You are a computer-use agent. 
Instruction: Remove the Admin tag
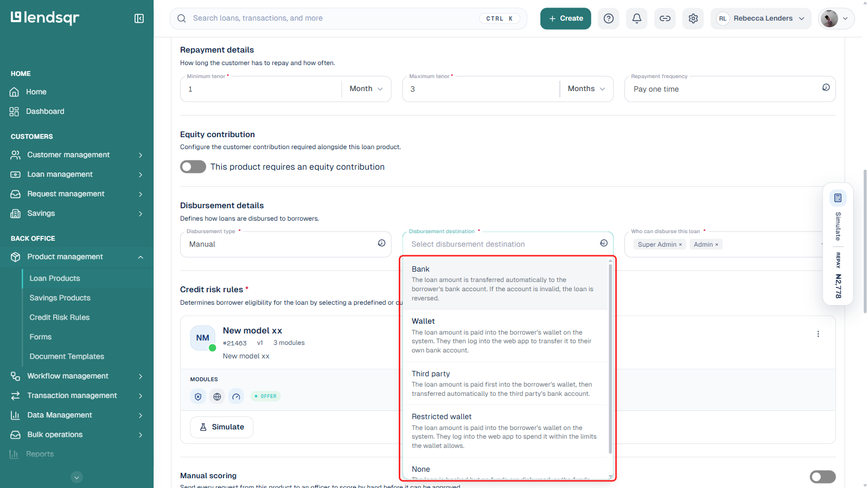(717, 245)
